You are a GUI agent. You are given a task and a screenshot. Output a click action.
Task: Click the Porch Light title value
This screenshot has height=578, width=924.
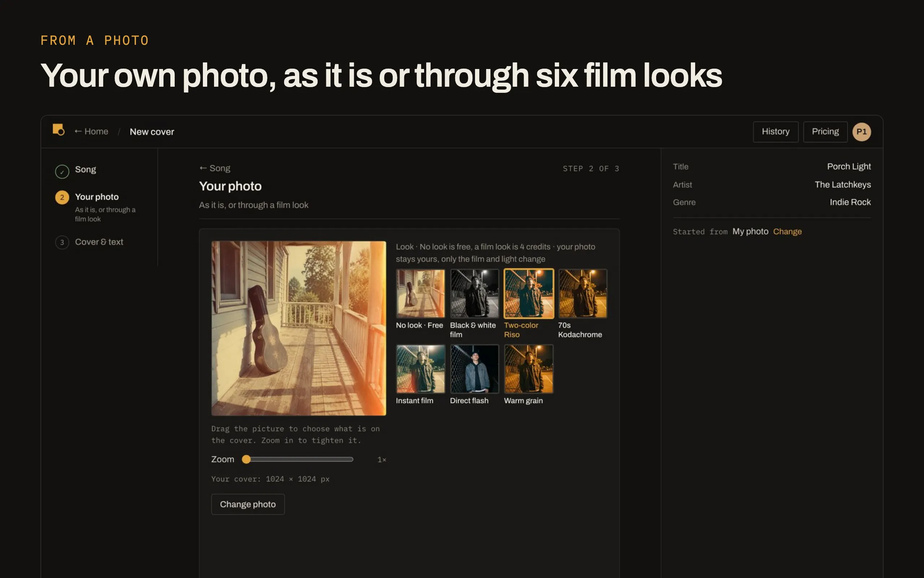pos(849,167)
